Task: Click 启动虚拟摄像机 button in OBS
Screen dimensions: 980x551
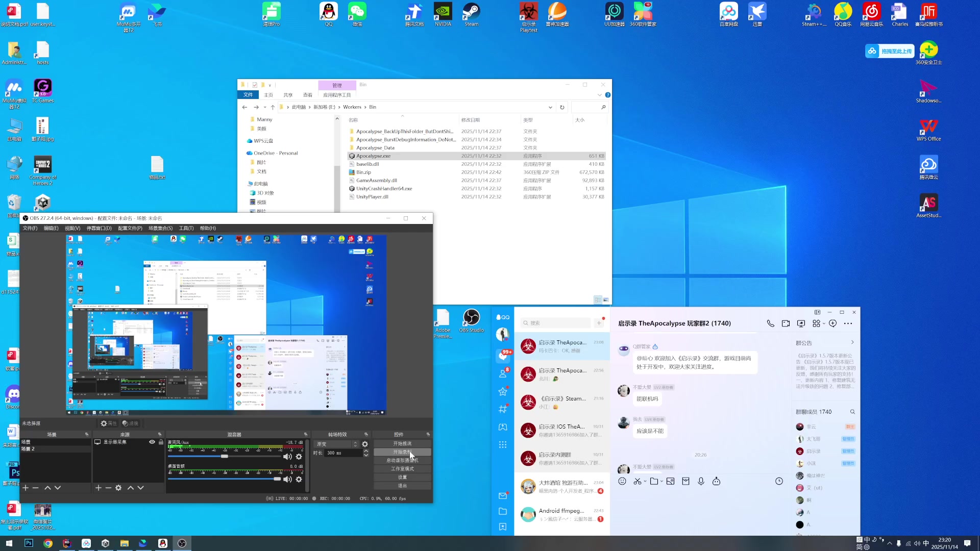Action: [402, 461]
